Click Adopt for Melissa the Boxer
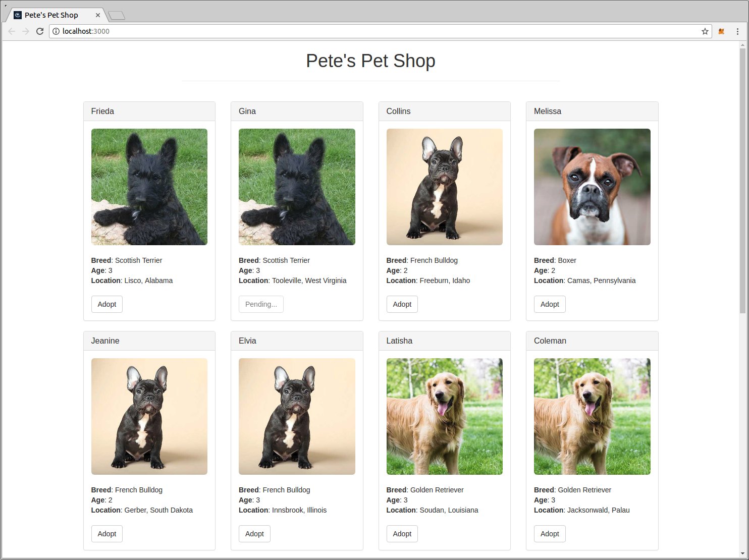The image size is (749, 560). click(549, 304)
